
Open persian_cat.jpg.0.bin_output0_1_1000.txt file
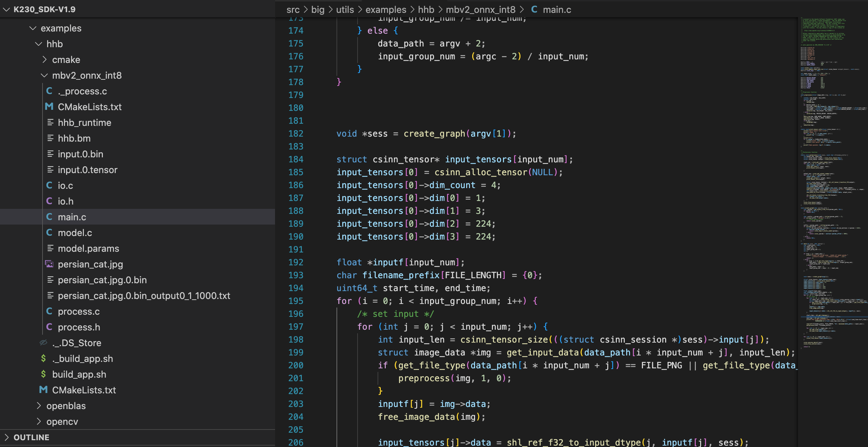point(138,296)
